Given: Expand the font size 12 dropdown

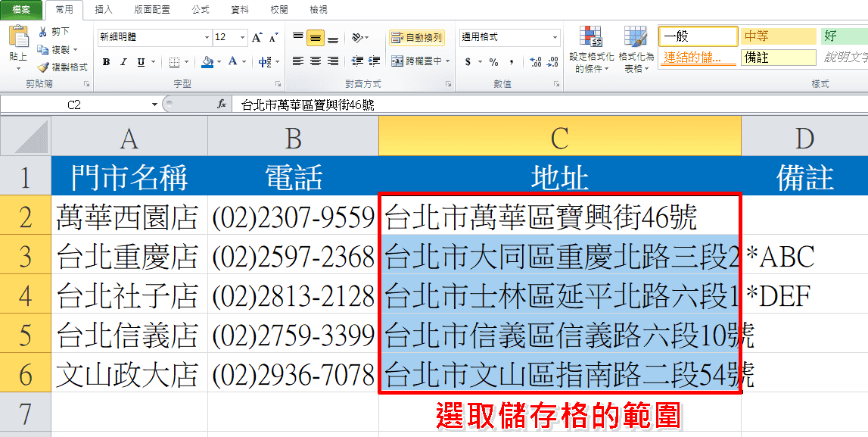Looking at the screenshot, I should click(242, 37).
